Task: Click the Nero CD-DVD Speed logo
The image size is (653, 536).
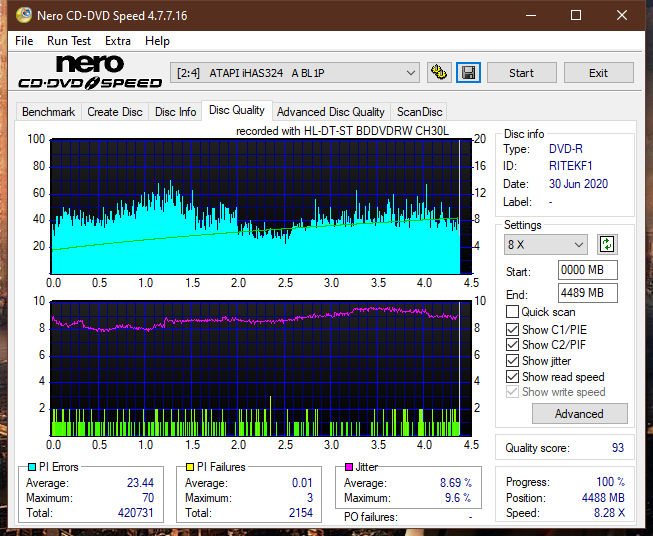Action: click(90, 72)
